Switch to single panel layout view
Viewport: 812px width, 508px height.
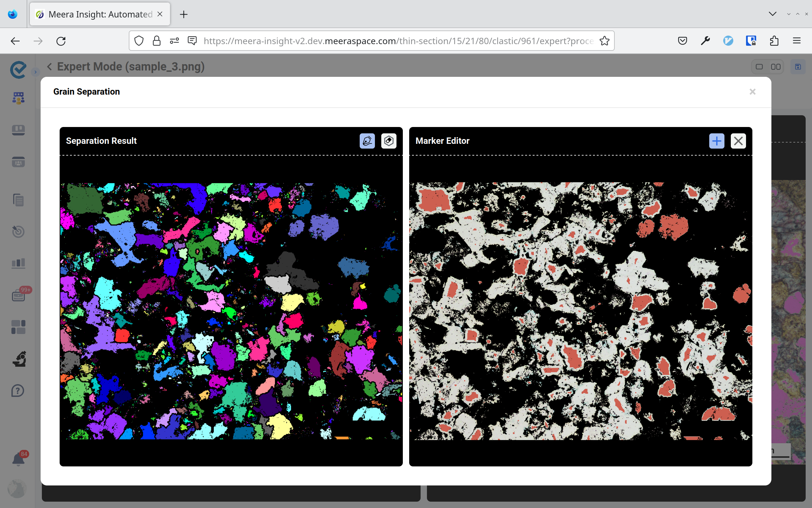(759, 67)
